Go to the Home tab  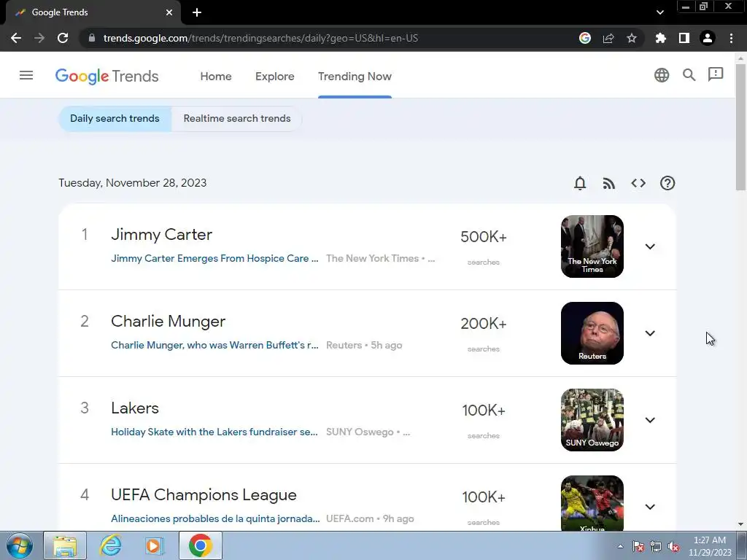point(216,76)
